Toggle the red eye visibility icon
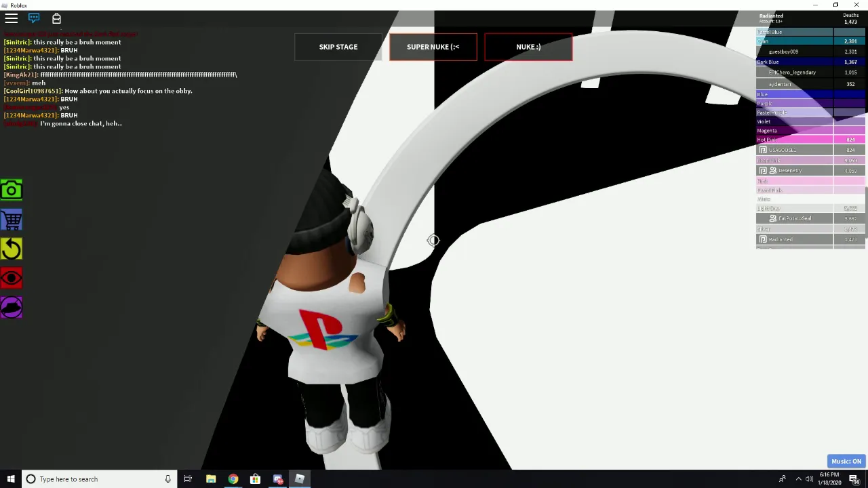The width and height of the screenshot is (868, 488). (x=12, y=278)
